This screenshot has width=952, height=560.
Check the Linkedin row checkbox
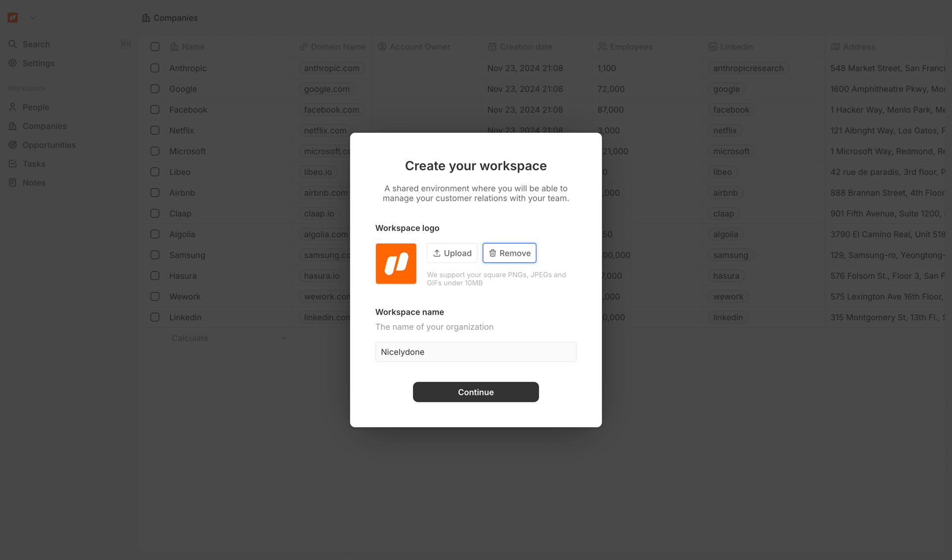point(155,317)
